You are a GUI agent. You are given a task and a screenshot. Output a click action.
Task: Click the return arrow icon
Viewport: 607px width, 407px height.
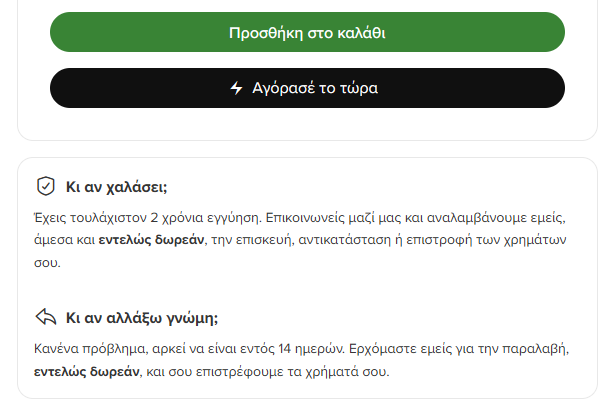pos(46,317)
